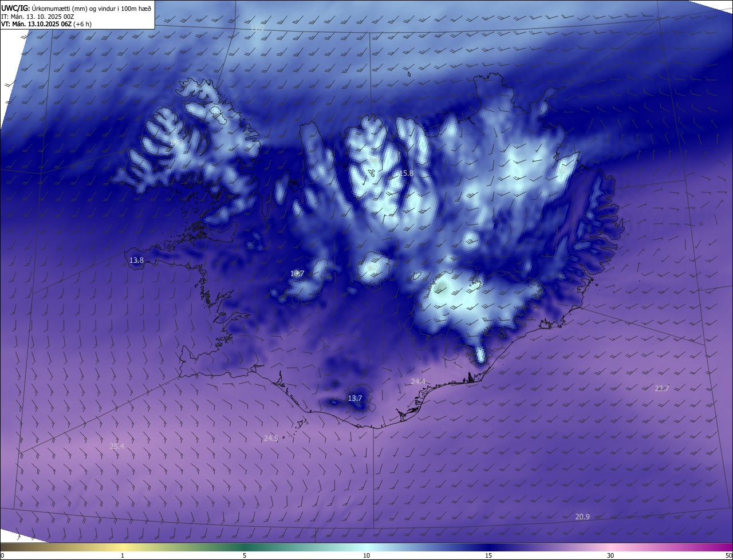This screenshot has height=560, width=733.
Task: Click the '1' label on the color scale
Action: click(123, 555)
